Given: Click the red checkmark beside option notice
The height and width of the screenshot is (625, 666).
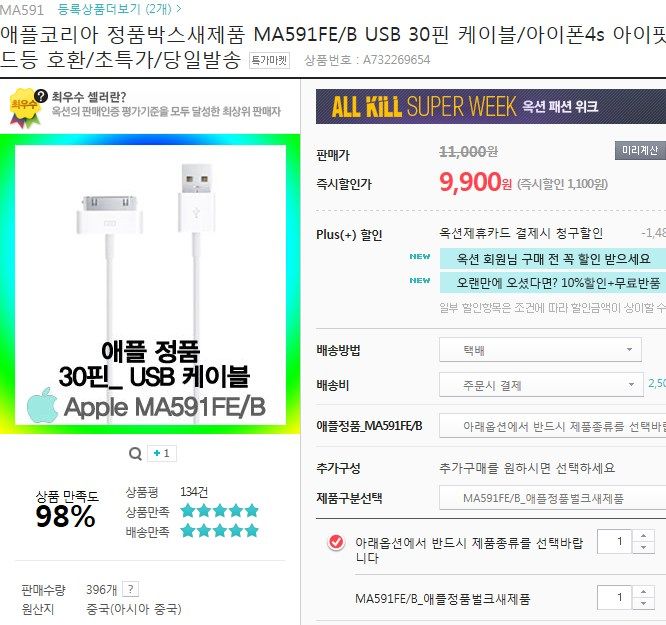Looking at the screenshot, I should 336,542.
